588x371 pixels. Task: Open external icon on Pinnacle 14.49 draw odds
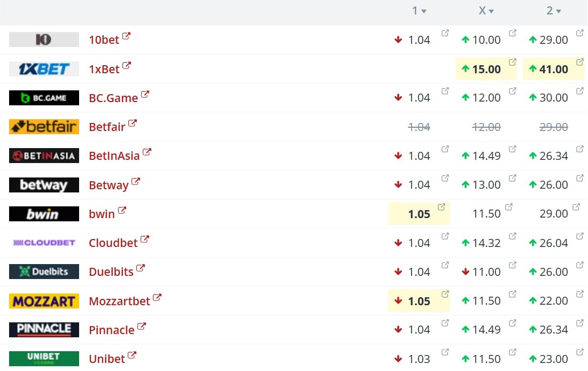(x=513, y=322)
